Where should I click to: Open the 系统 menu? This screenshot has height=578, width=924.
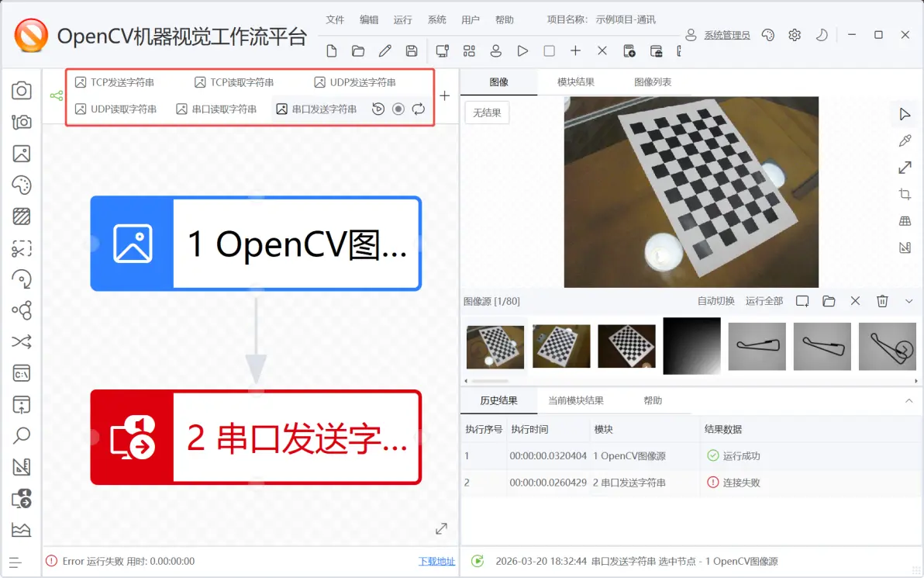click(436, 19)
